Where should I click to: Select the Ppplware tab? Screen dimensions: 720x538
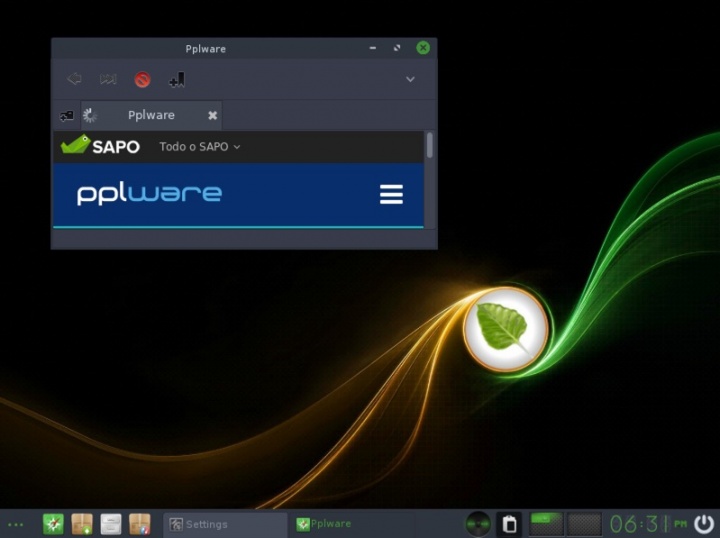(x=151, y=115)
